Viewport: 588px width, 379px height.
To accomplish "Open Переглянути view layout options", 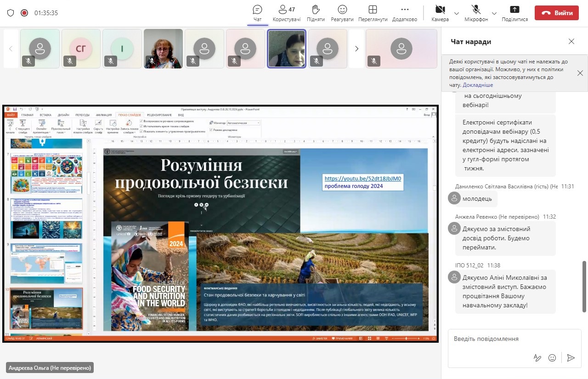I will coord(373,10).
